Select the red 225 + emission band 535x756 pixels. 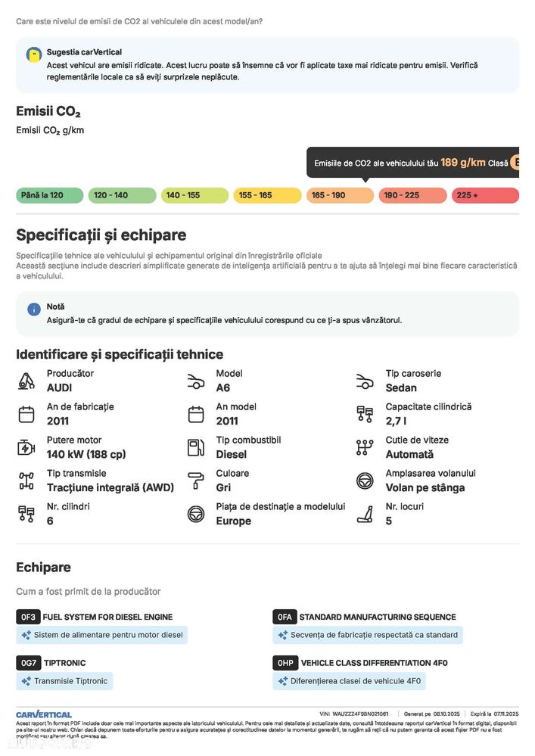[x=485, y=195]
